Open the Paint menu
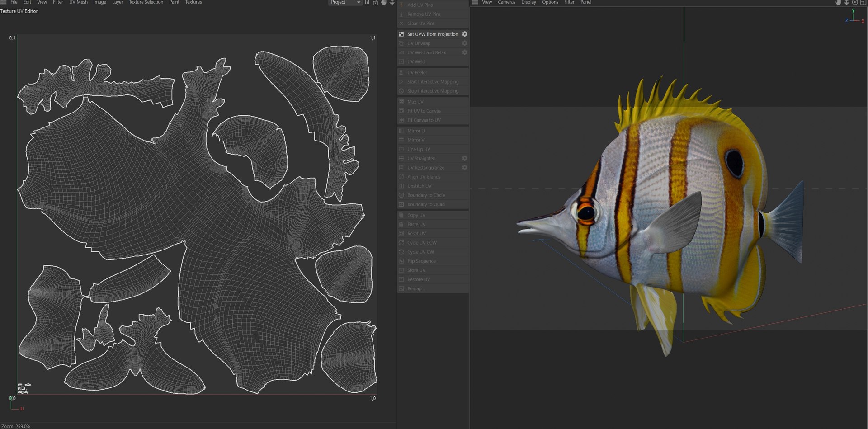This screenshot has width=868, height=429. click(x=174, y=2)
